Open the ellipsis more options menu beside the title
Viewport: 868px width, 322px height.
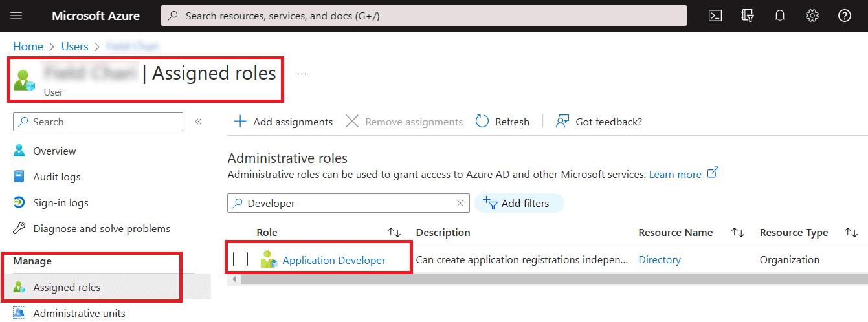302,74
